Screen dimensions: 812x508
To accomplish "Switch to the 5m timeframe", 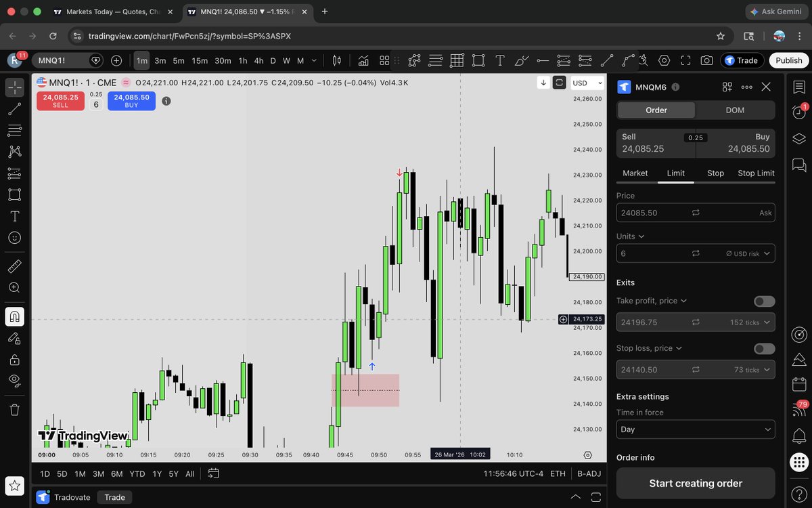I will (x=179, y=60).
